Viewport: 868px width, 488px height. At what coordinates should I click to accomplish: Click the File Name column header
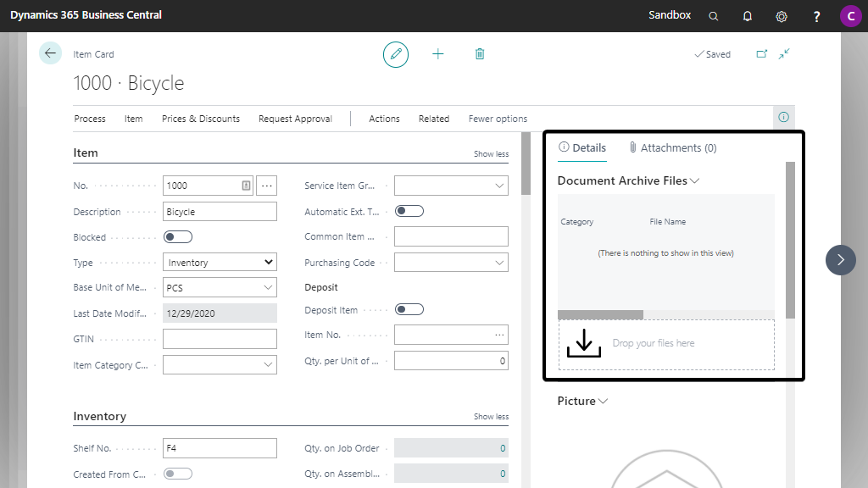(668, 222)
